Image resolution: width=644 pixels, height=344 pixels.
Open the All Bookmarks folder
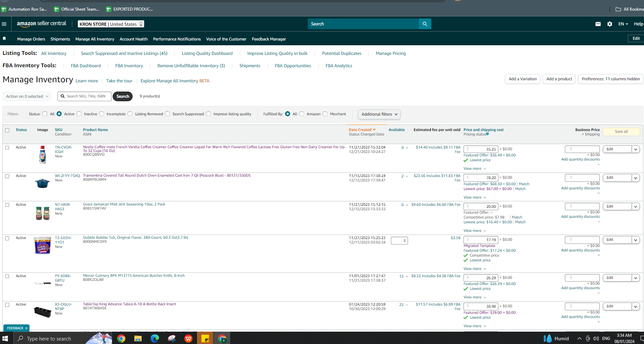[630, 9]
